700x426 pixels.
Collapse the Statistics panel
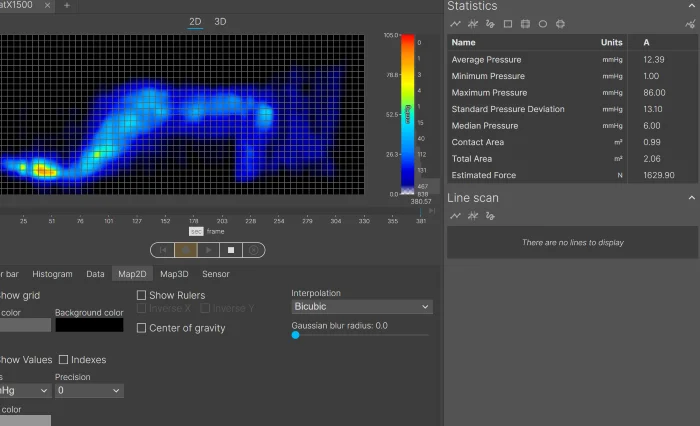click(x=691, y=6)
